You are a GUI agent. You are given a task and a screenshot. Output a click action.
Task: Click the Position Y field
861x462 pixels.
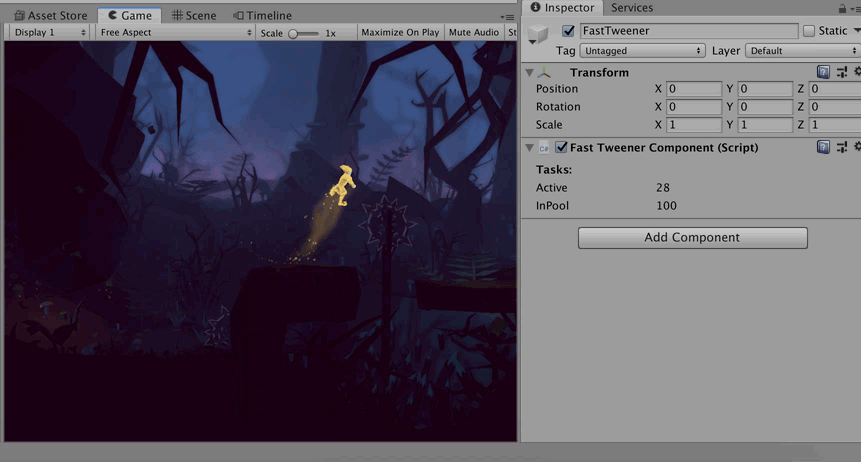765,88
